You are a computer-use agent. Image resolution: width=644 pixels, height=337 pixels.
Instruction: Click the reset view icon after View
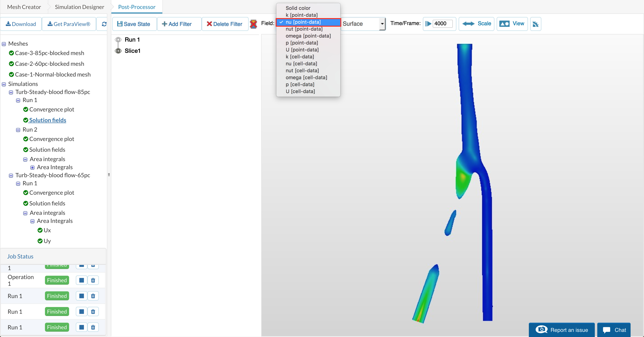(535, 24)
